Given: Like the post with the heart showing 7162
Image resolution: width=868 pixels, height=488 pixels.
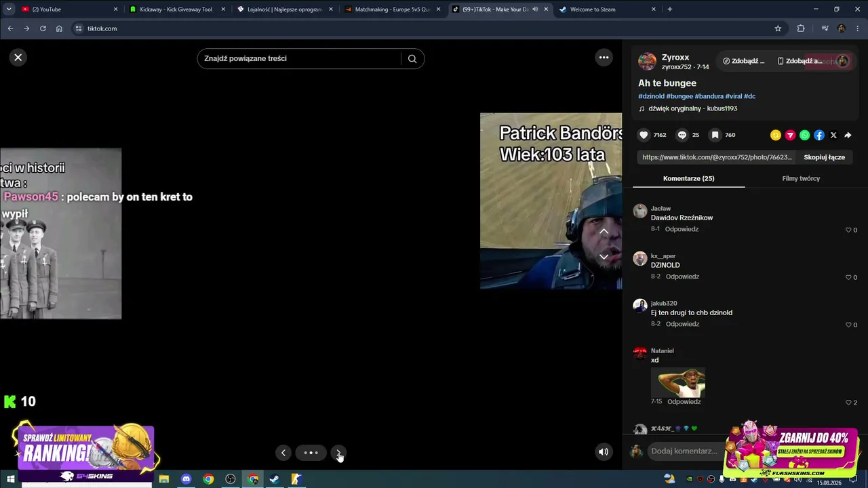Looking at the screenshot, I should point(644,135).
